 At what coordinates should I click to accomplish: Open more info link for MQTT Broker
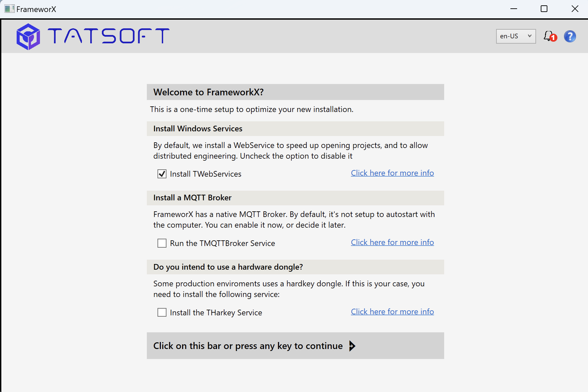tap(392, 242)
